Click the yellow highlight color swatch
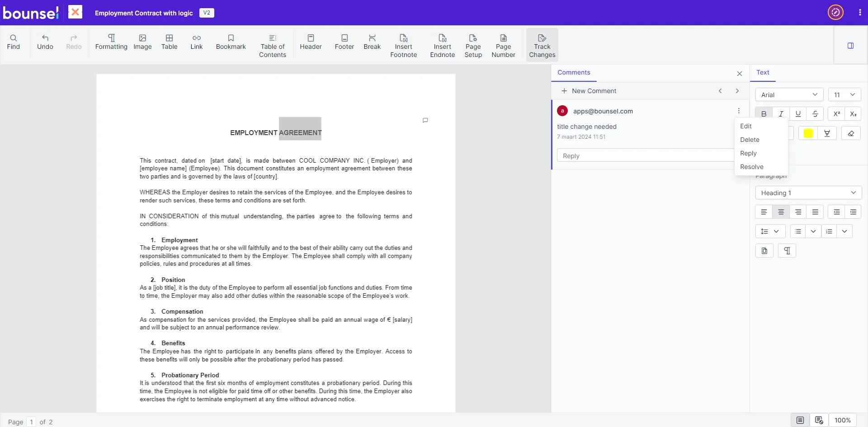Screen dimensions: 868x427 808,133
